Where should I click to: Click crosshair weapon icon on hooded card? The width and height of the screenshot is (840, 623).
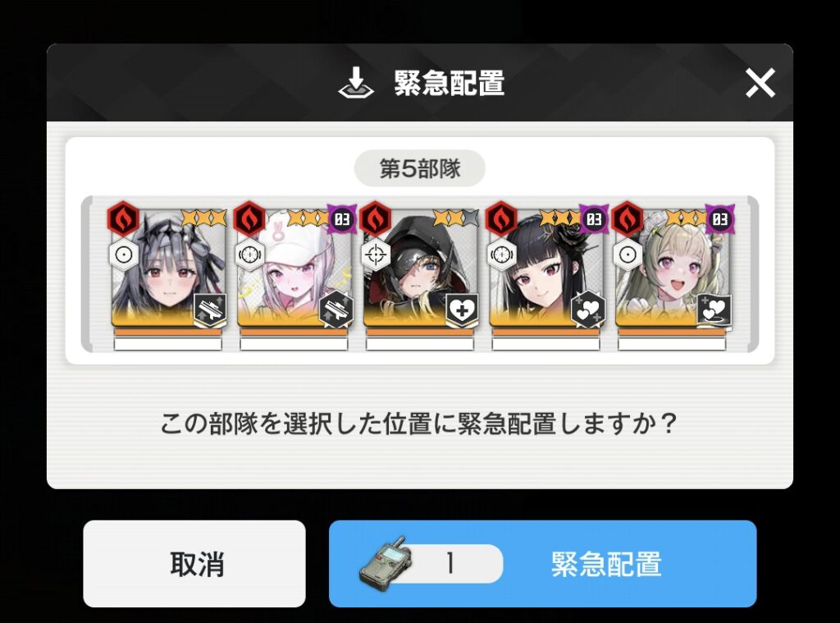tap(376, 254)
